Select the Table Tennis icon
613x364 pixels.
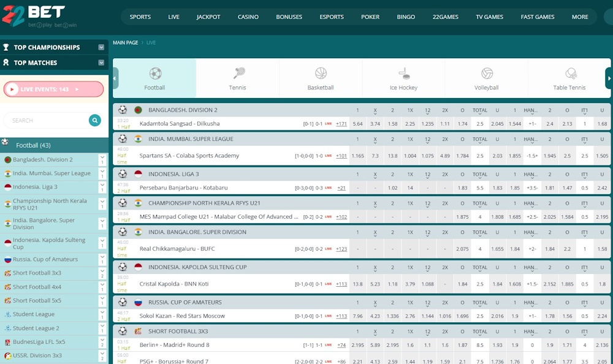click(571, 73)
